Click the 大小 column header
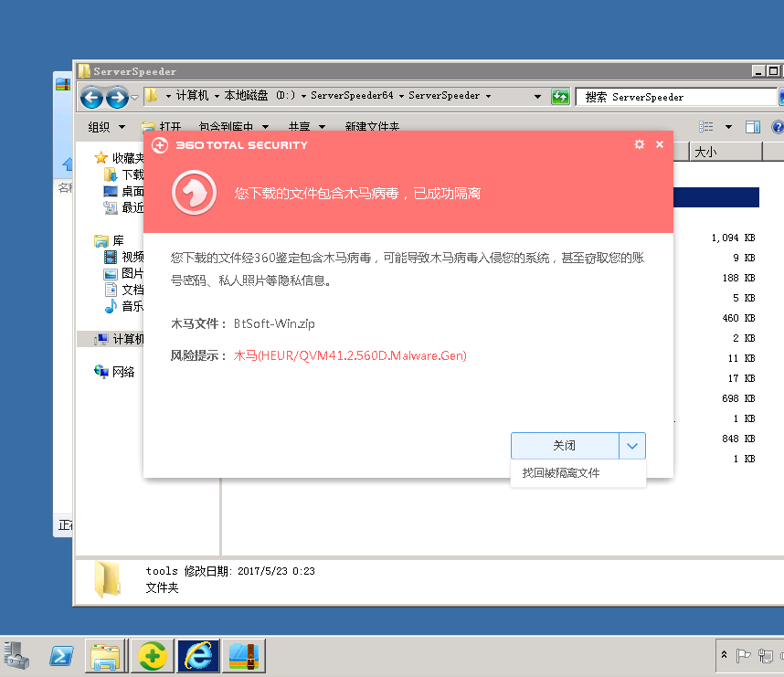Screen dimensions: 784x677 726,152
